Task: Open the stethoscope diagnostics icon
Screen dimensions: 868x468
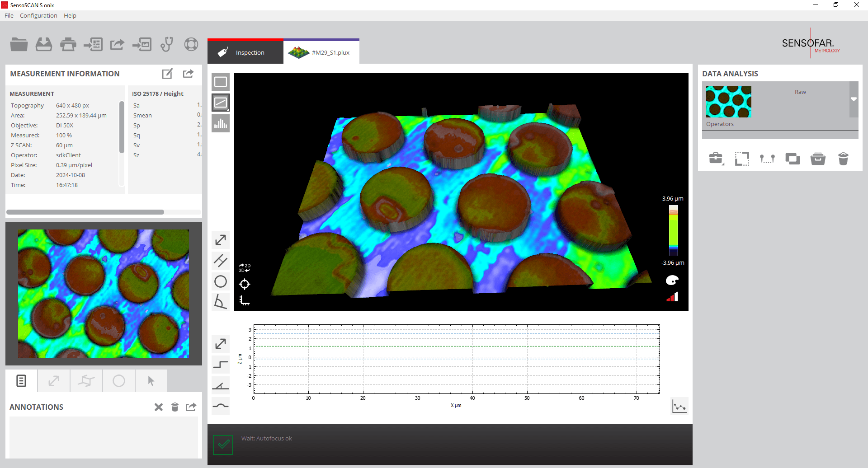Action: 167,44
